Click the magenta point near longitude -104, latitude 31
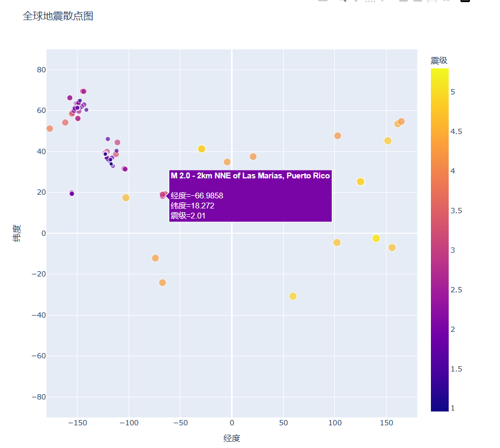This screenshot has width=500, height=448. click(x=125, y=169)
